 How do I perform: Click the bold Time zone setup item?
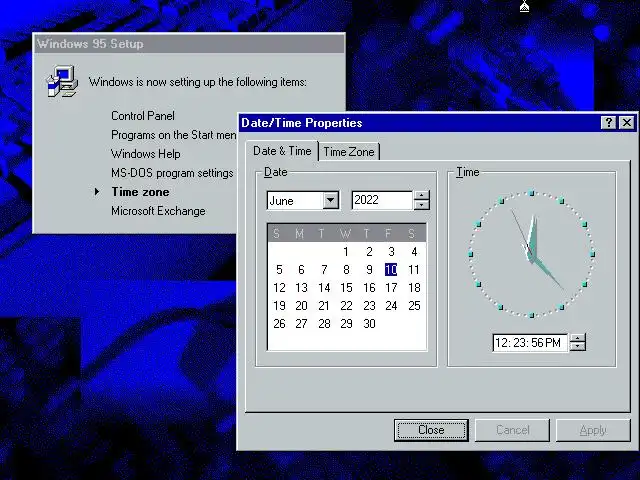pyautogui.click(x=140, y=192)
